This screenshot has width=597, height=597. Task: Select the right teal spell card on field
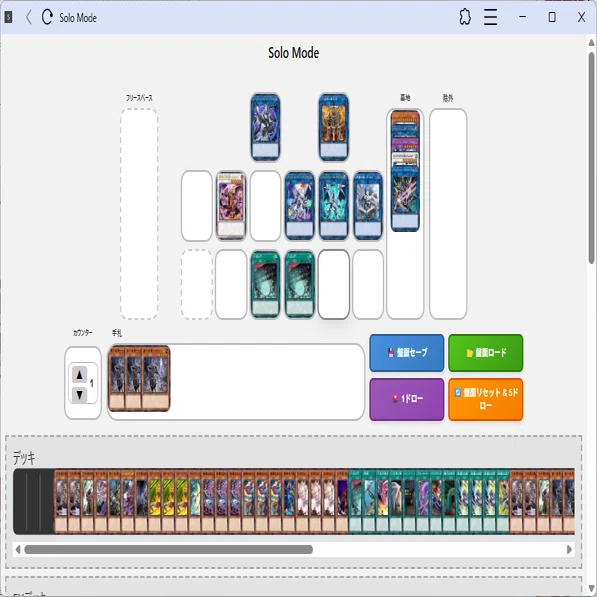[300, 284]
